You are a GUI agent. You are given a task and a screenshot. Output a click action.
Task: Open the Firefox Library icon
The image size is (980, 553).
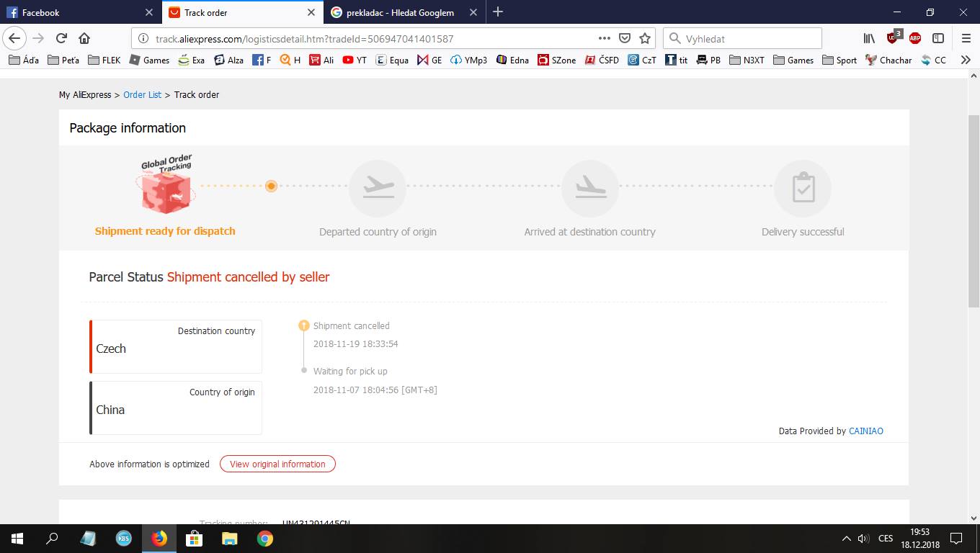pyautogui.click(x=870, y=38)
